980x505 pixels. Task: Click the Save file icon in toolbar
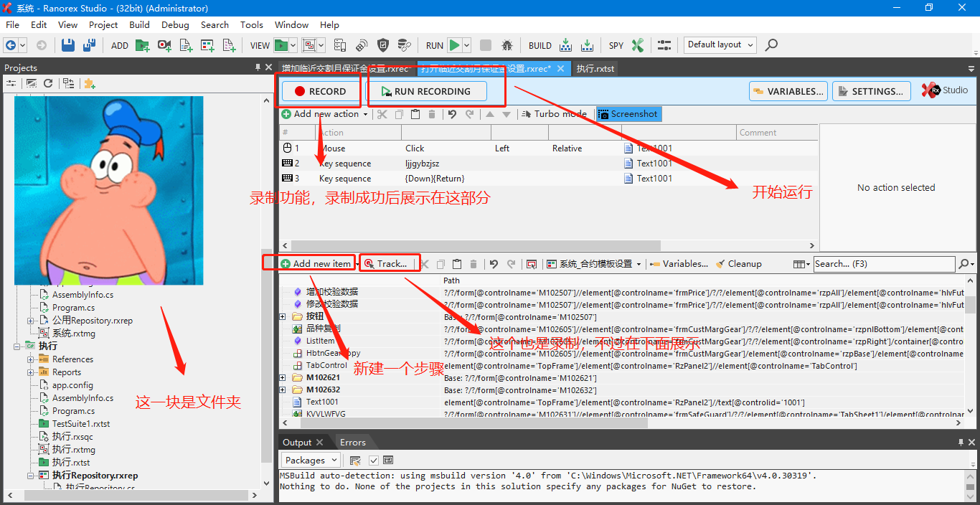pyautogui.click(x=68, y=45)
